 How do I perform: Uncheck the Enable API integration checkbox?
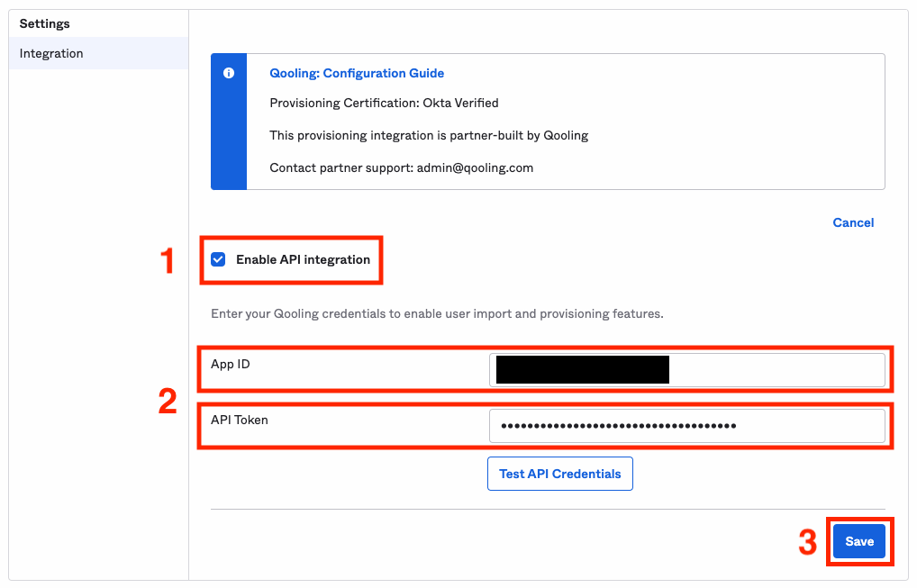[x=218, y=259]
